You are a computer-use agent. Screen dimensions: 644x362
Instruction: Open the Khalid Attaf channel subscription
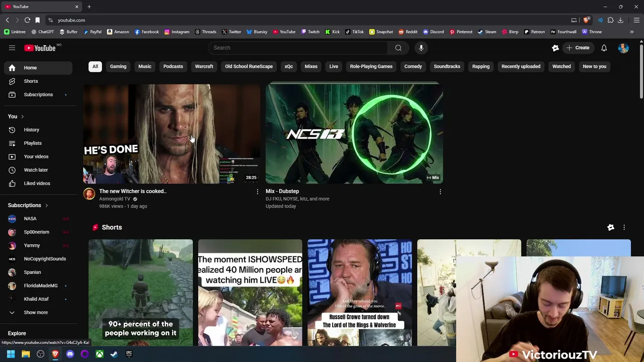click(38, 299)
